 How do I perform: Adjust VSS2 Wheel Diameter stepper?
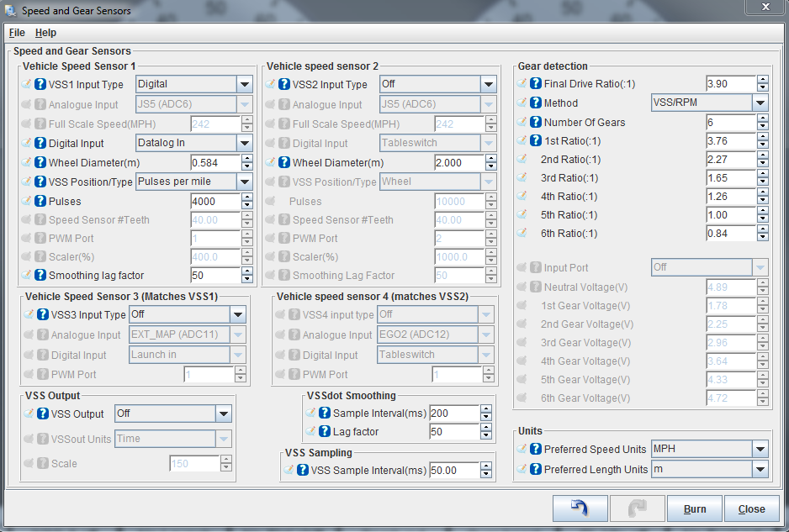point(490,163)
